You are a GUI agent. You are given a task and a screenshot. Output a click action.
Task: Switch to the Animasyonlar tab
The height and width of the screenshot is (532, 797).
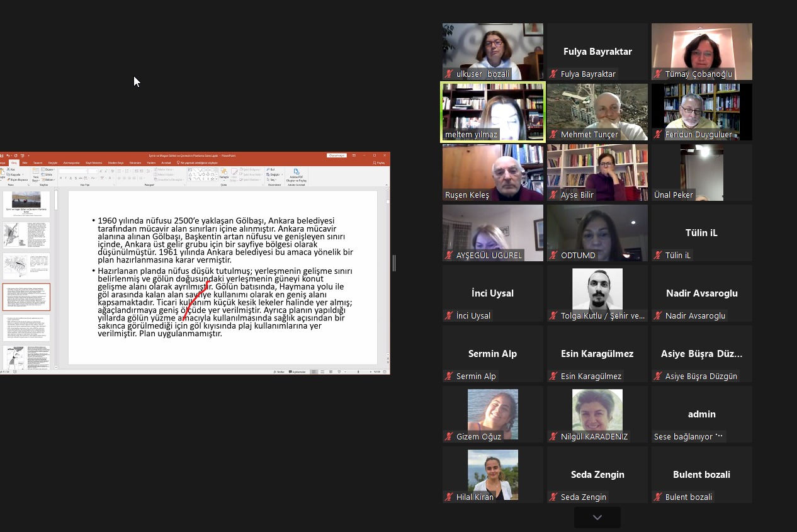click(72, 162)
